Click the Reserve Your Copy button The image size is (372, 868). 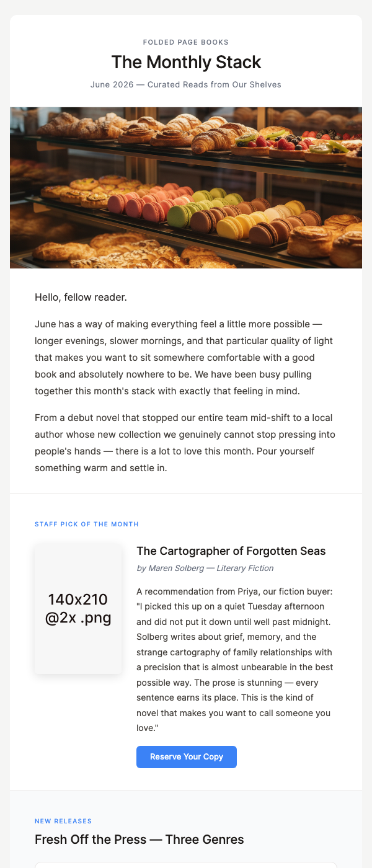pyautogui.click(x=186, y=756)
